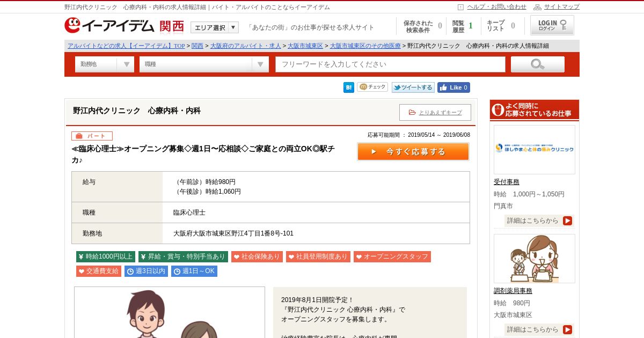View 閲覧履歴 browsing history
Screen dimensions: 644x338
click(463, 26)
